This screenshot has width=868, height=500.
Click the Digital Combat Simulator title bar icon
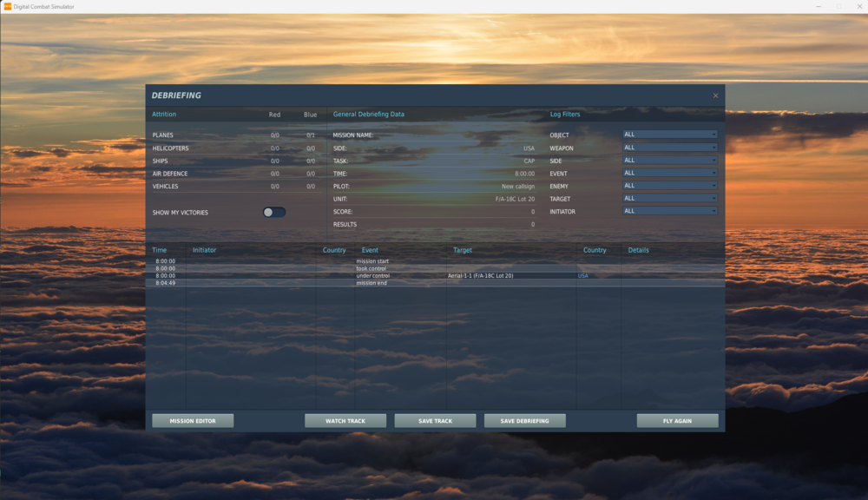(x=10, y=6)
